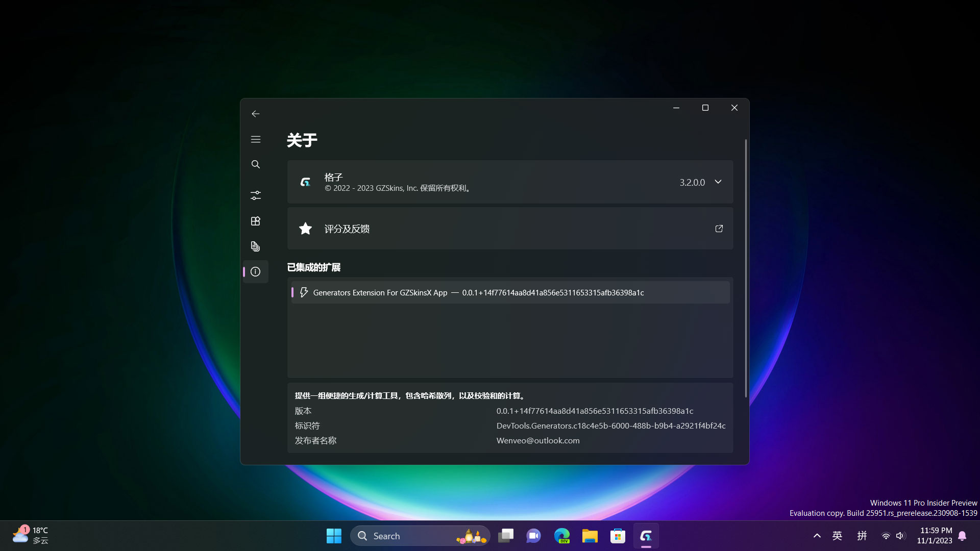This screenshot has width=980, height=551.
Task: Click the star icon beside 评分及反馈
Action: [305, 229]
